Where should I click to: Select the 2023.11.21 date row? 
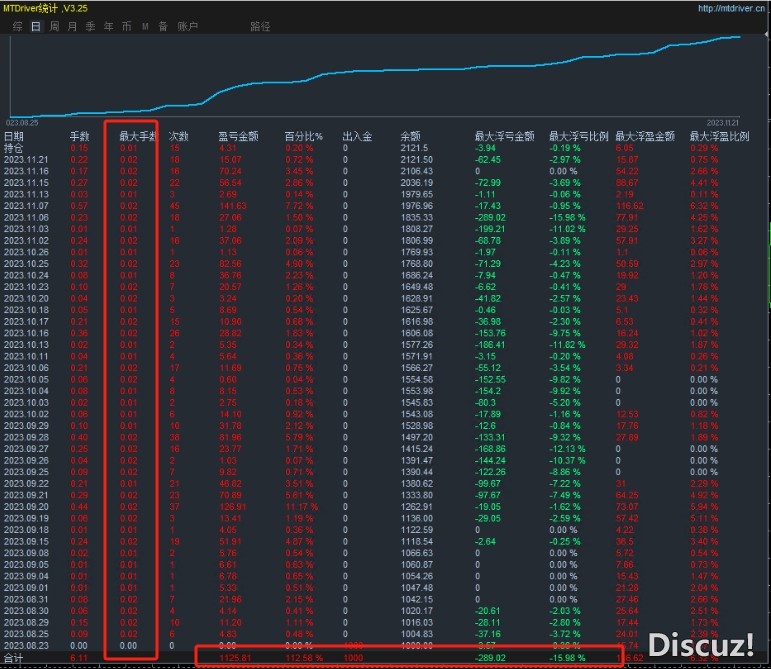[26, 159]
